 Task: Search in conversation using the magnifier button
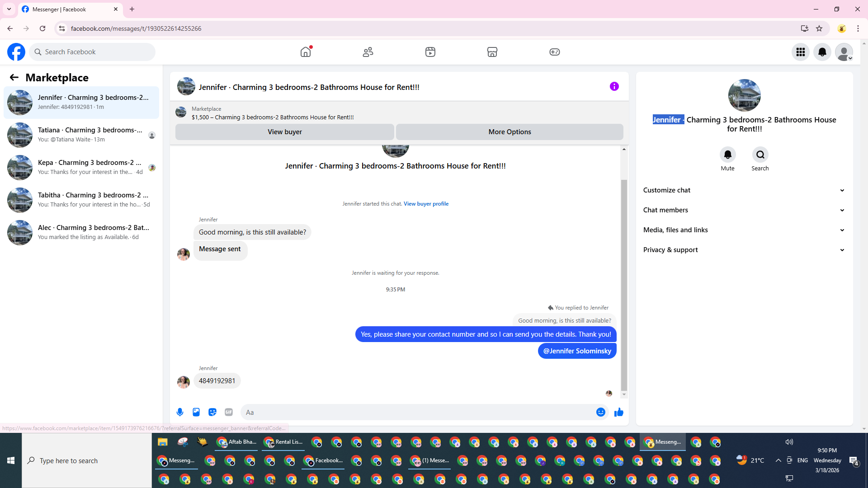click(x=760, y=155)
